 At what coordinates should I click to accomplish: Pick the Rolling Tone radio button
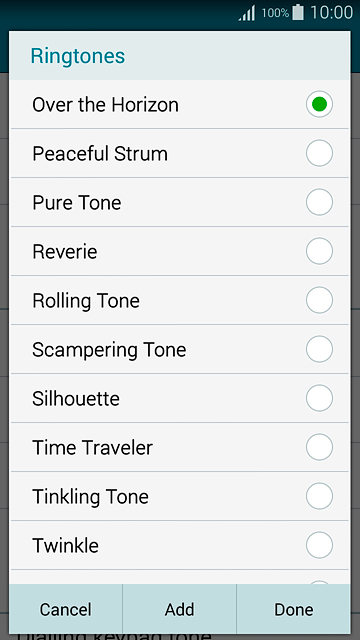(x=319, y=300)
